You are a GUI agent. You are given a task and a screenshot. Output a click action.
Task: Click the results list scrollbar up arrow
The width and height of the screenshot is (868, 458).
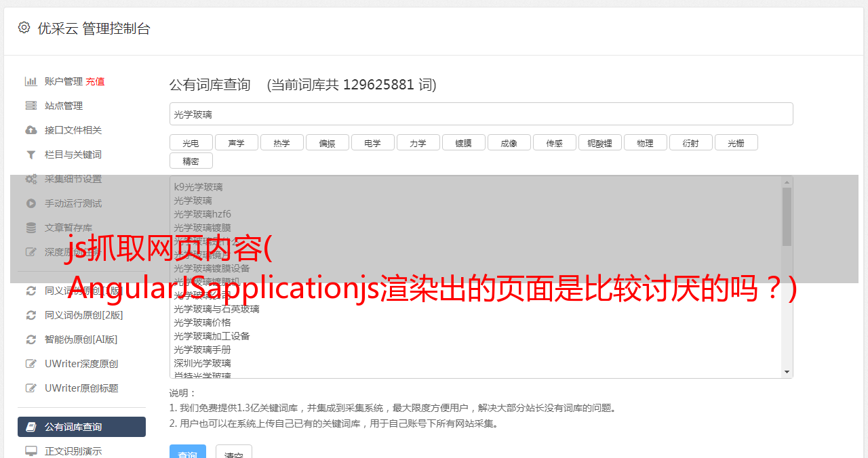[x=787, y=182]
